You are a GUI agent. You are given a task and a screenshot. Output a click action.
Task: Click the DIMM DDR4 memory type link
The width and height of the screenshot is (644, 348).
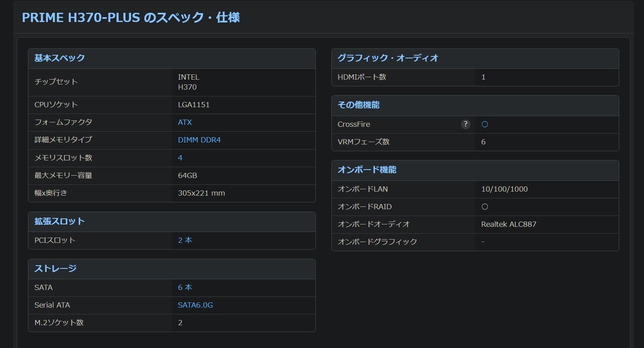[199, 140]
